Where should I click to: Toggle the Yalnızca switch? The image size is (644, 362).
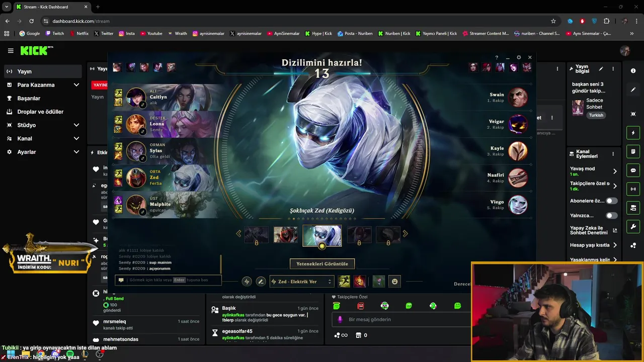611,215
